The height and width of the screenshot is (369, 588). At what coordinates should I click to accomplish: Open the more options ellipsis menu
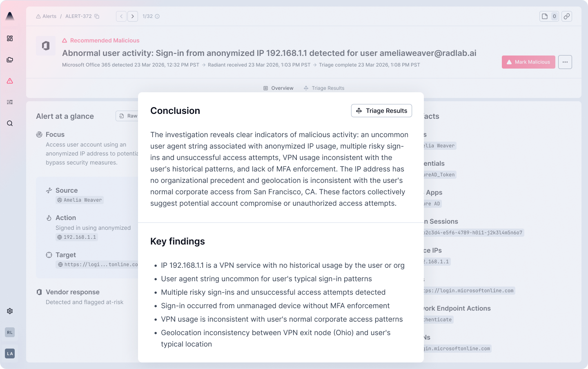565,62
